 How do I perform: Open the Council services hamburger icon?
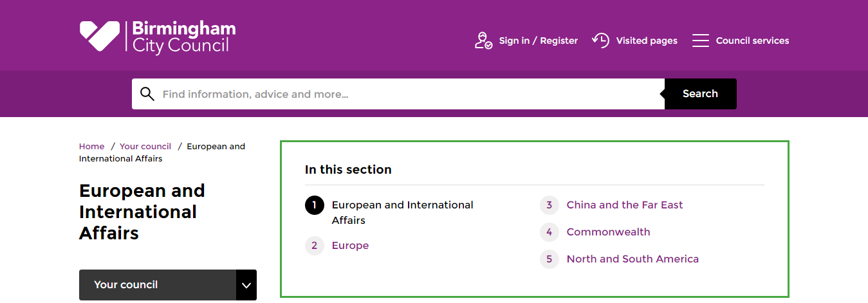[700, 41]
